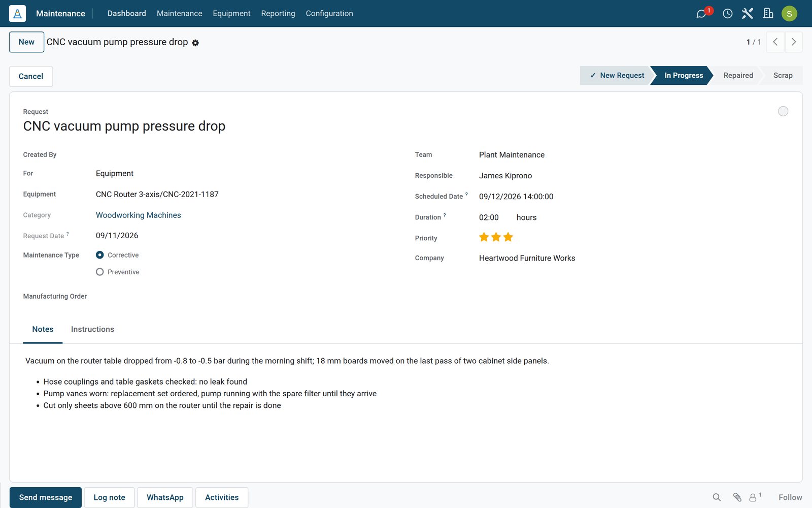The width and height of the screenshot is (812, 508).
Task: Open the conversations message icon
Action: point(701,14)
